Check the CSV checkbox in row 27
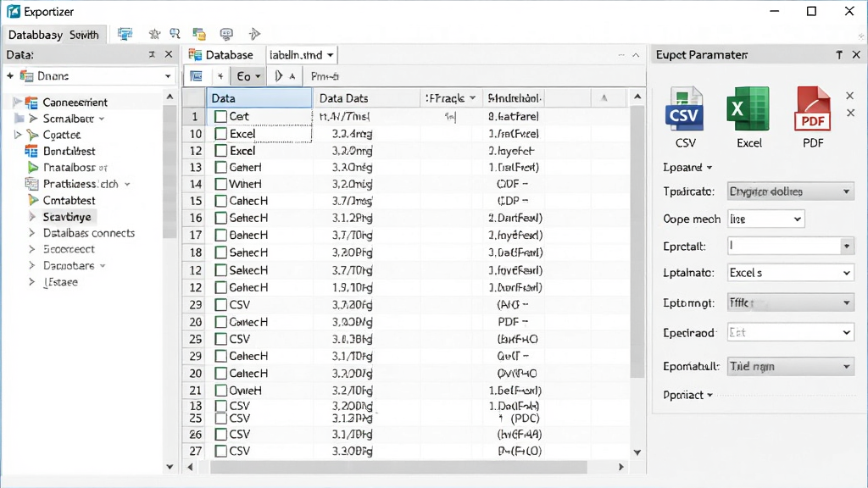Image resolution: width=868 pixels, height=488 pixels. click(221, 451)
